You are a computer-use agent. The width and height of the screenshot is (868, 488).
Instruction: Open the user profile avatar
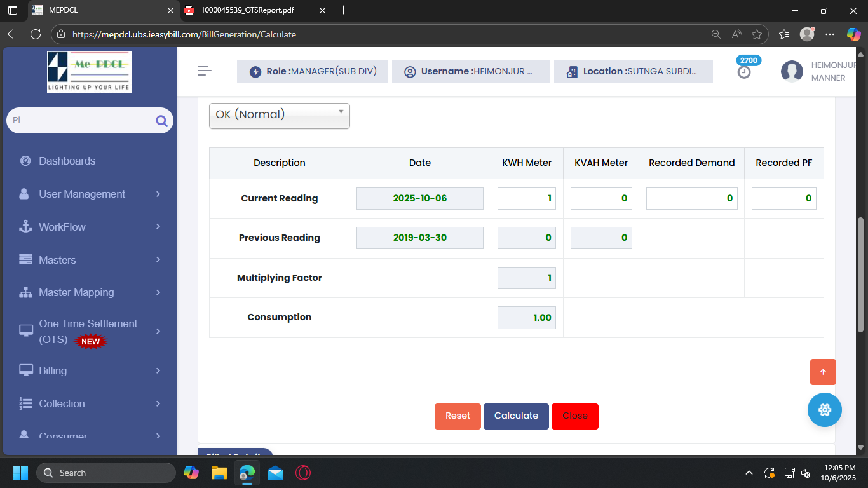(x=792, y=71)
